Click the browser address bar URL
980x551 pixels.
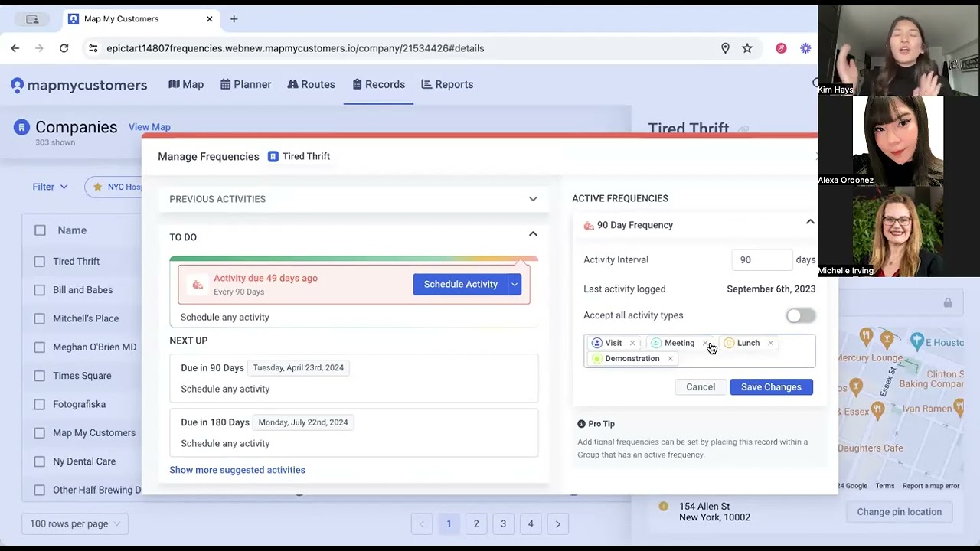coord(296,48)
